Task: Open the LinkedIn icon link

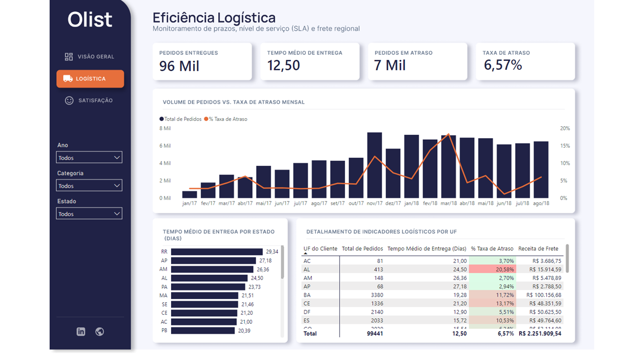Action: tap(81, 331)
